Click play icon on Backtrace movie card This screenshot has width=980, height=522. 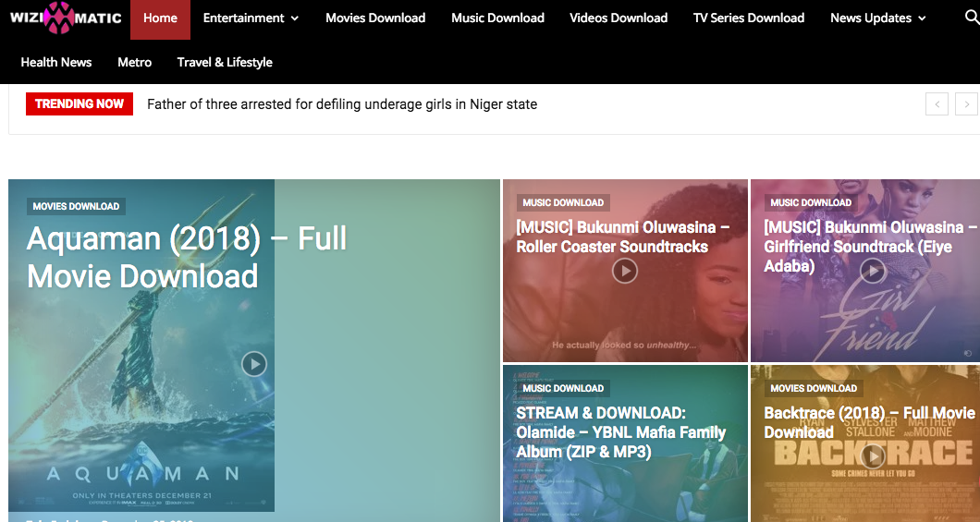(873, 456)
